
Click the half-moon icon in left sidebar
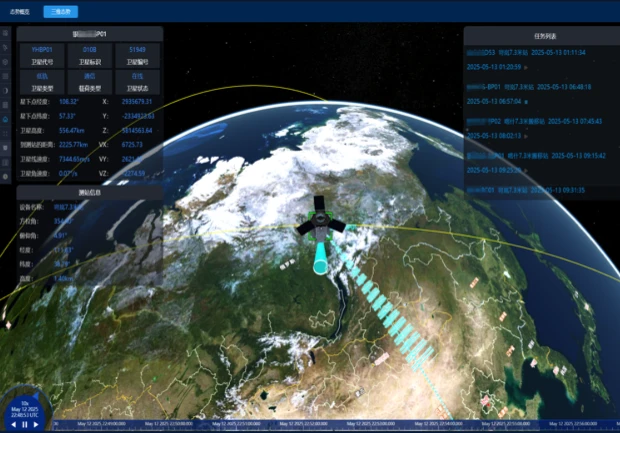coord(6,91)
